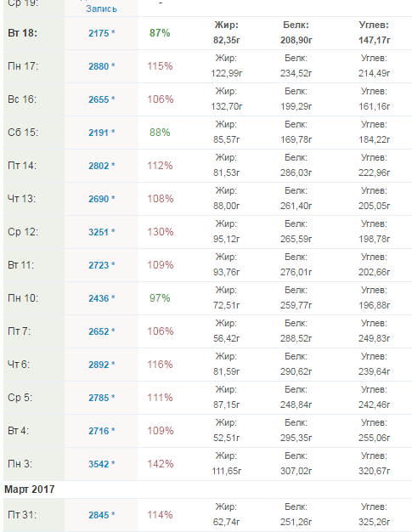Viewport: 412px width, 532px height.
Task: Open the 2175 calorie entry for Вт 18
Action: tap(99, 33)
